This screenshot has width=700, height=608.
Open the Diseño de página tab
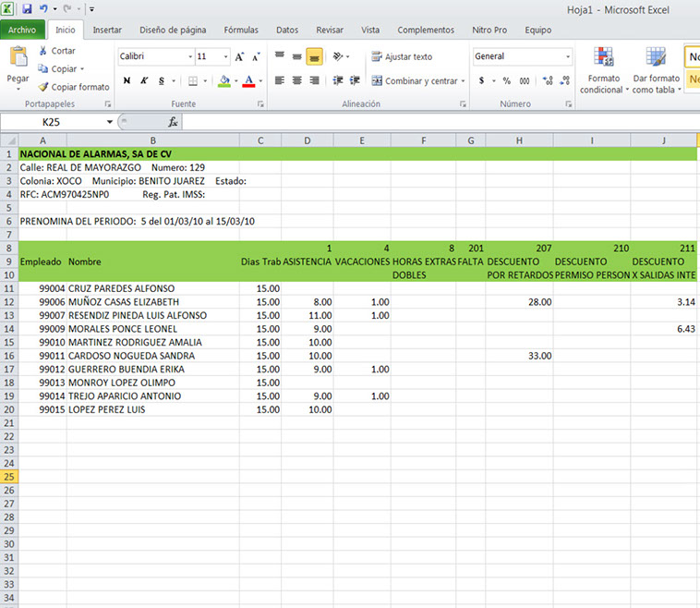(173, 30)
